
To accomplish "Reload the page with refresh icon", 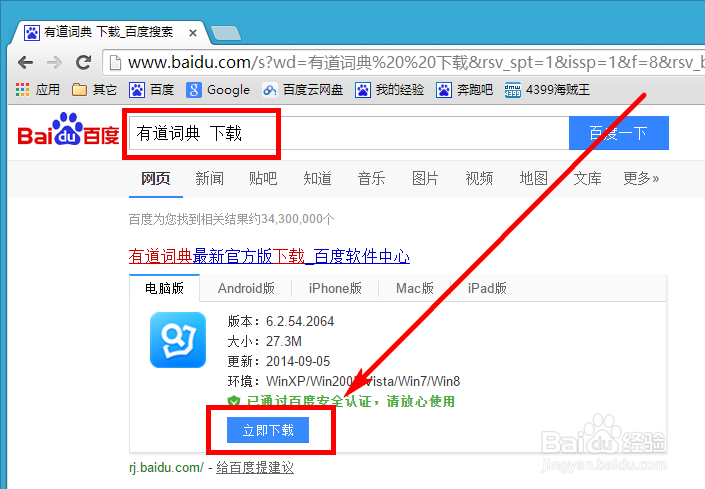I will 84,62.
